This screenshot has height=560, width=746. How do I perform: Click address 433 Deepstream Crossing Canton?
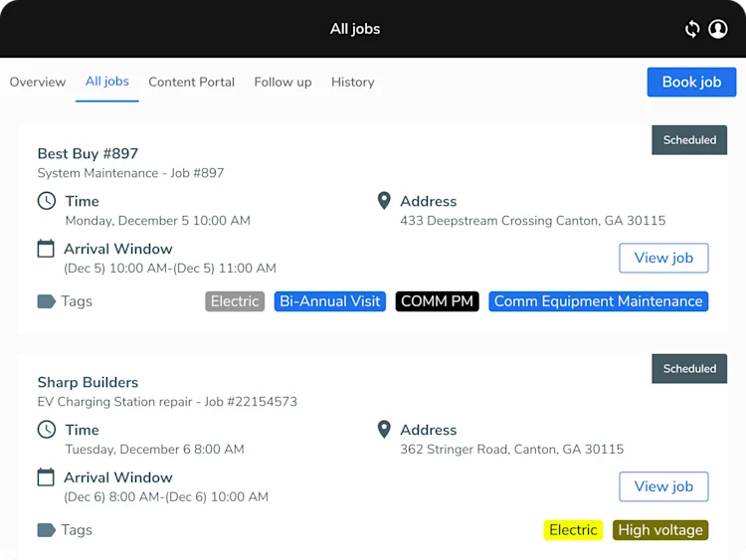tap(532, 220)
